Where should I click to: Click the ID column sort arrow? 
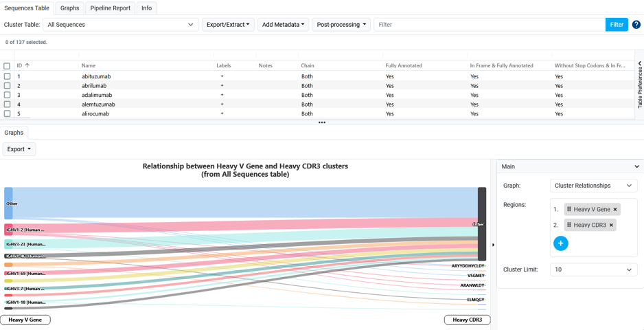(x=27, y=65)
